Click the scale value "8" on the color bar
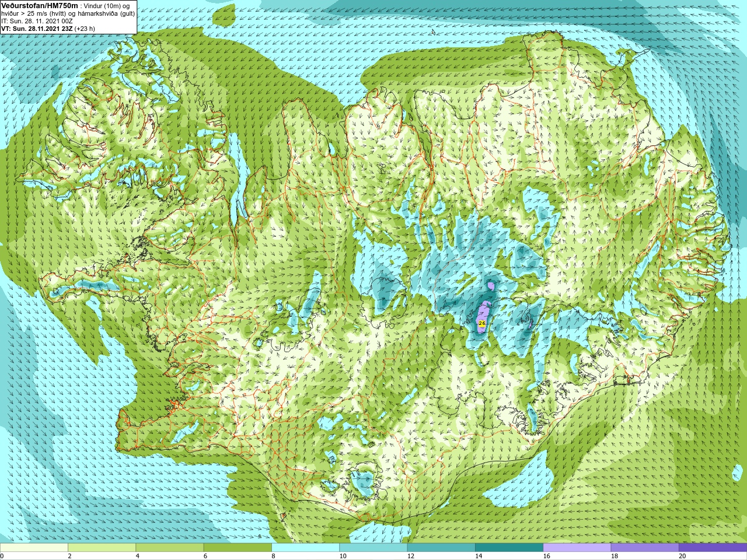747x560 pixels. pos(273,556)
